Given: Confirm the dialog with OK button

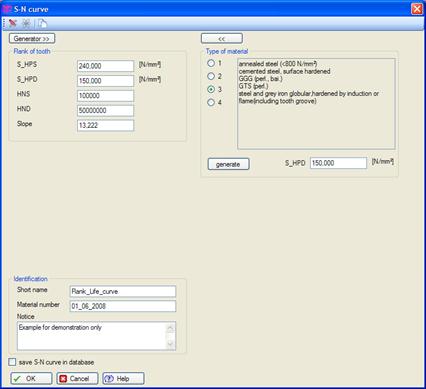Looking at the screenshot, I should [31, 379].
